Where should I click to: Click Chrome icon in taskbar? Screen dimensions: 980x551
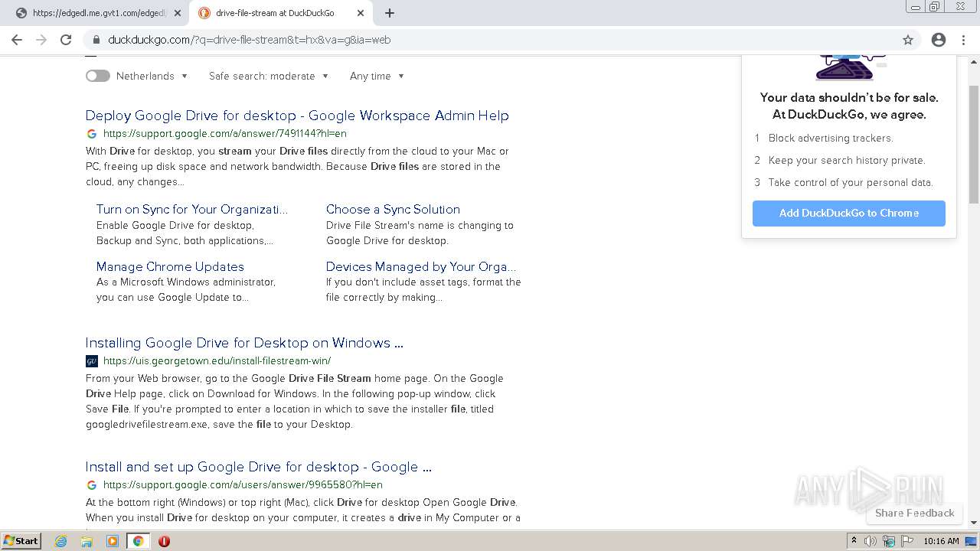coord(138,541)
